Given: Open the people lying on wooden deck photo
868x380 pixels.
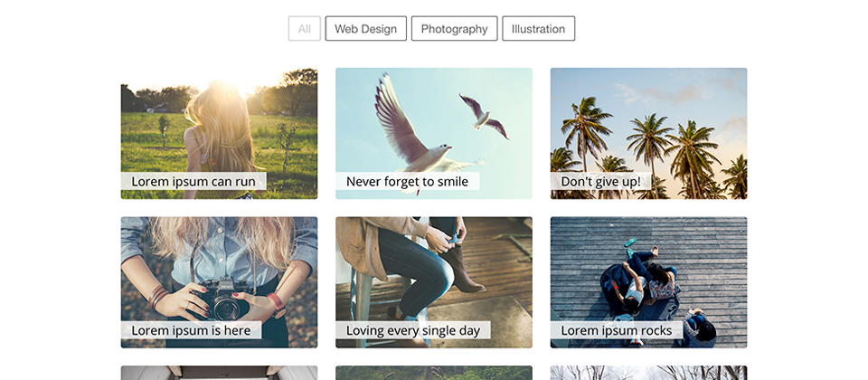Looking at the screenshot, I should [648, 271].
